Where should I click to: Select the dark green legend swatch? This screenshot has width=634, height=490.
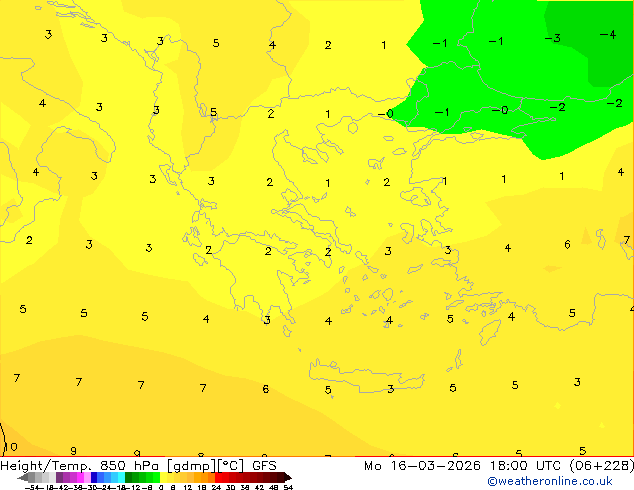point(128,478)
